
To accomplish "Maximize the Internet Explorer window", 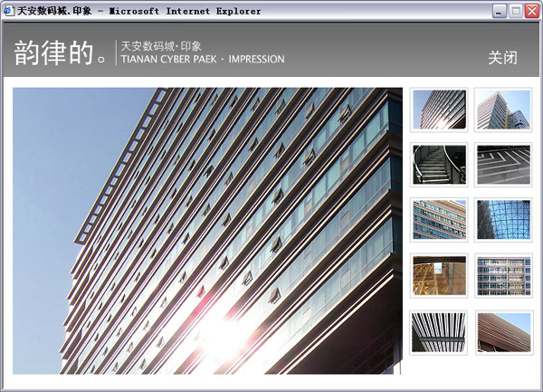I will [515, 11].
